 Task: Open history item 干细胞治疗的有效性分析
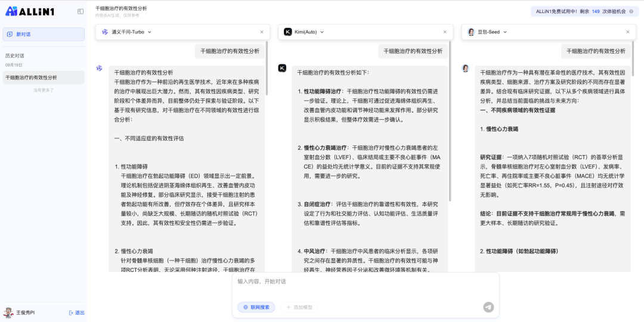point(44,78)
